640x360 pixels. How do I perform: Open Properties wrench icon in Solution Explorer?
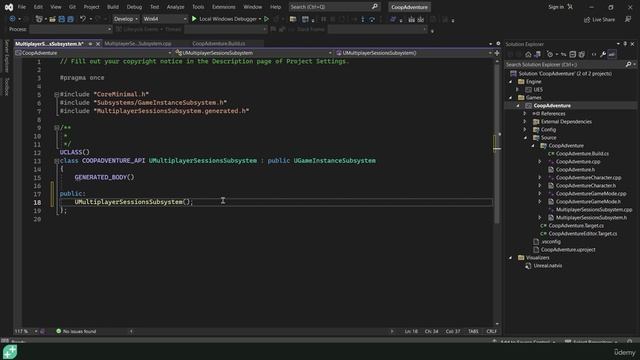click(x=603, y=54)
